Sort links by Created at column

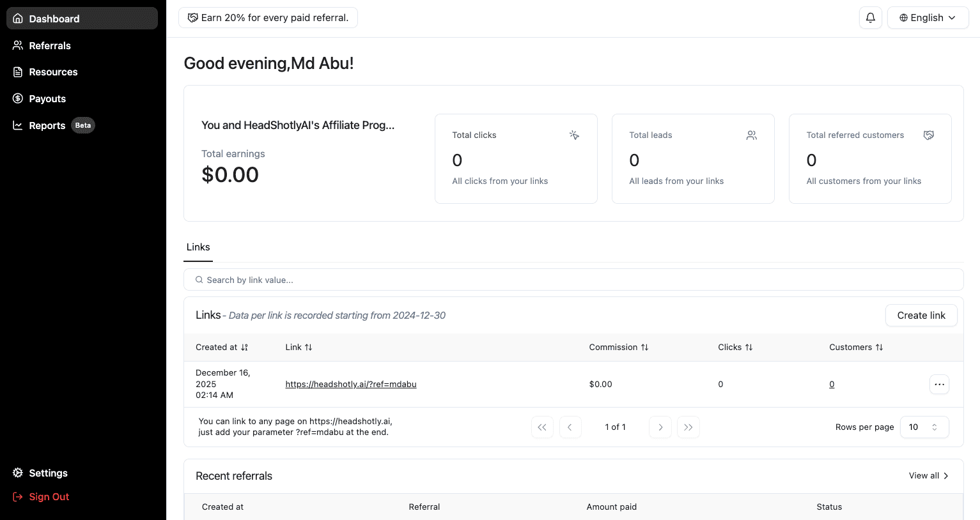point(222,348)
